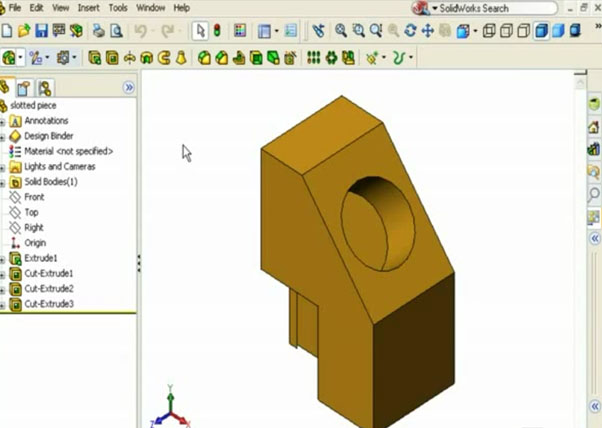Create a Circular Pattern

[x=331, y=58]
